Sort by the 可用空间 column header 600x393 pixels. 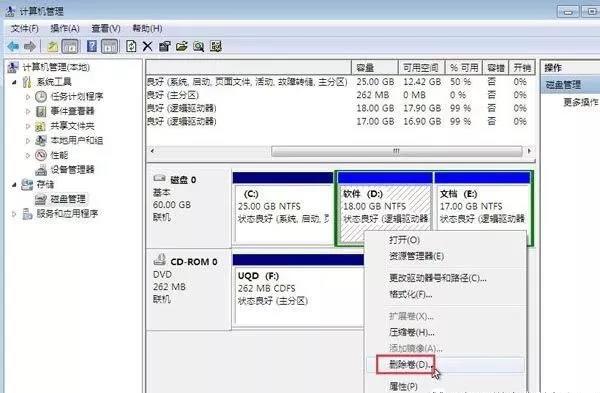coord(422,68)
